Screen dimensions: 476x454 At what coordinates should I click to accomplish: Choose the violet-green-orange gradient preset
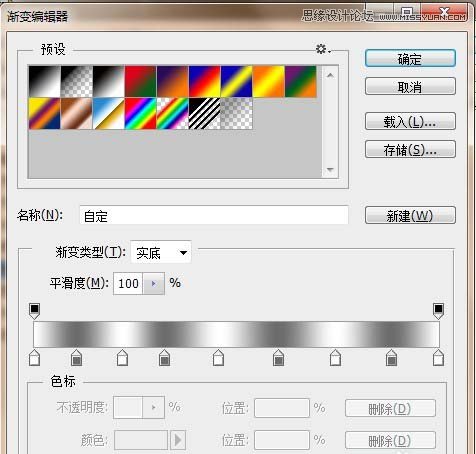pos(301,81)
